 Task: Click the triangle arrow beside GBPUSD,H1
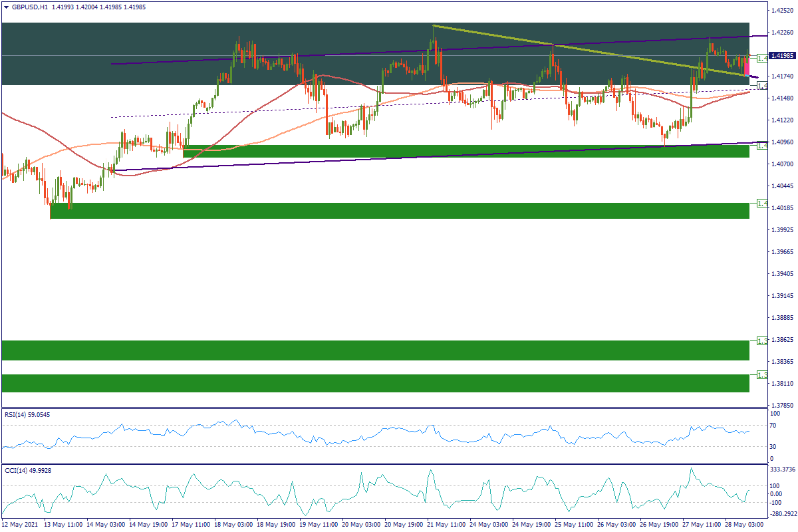click(6, 7)
